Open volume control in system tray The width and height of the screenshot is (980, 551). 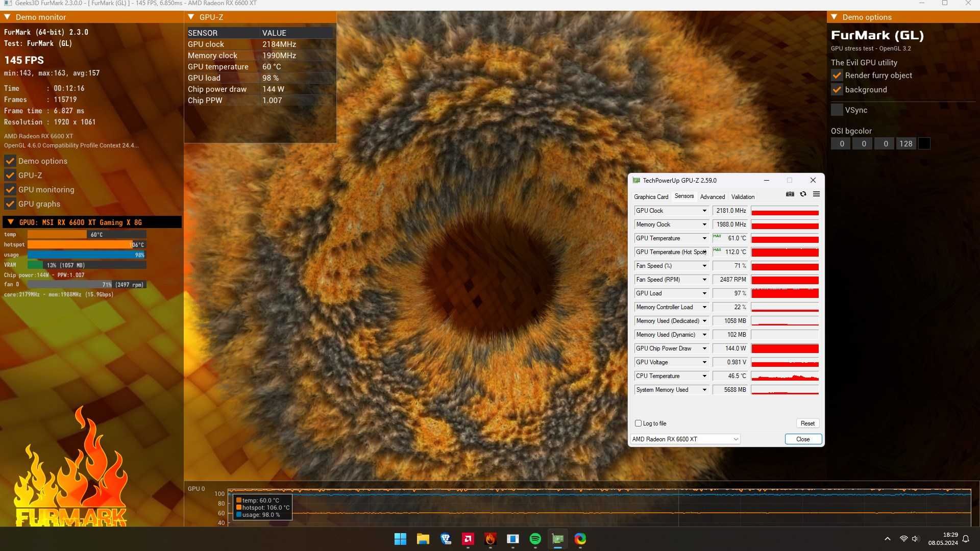click(x=915, y=539)
